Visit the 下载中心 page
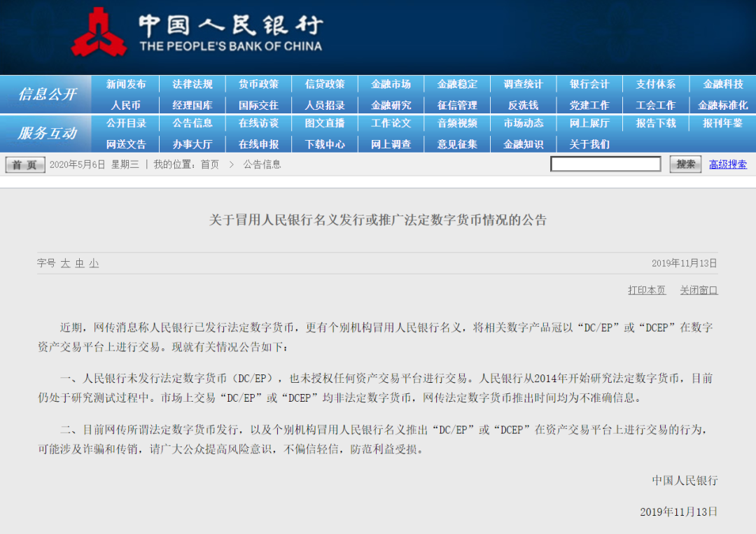This screenshot has width=756, height=534. tap(325, 144)
